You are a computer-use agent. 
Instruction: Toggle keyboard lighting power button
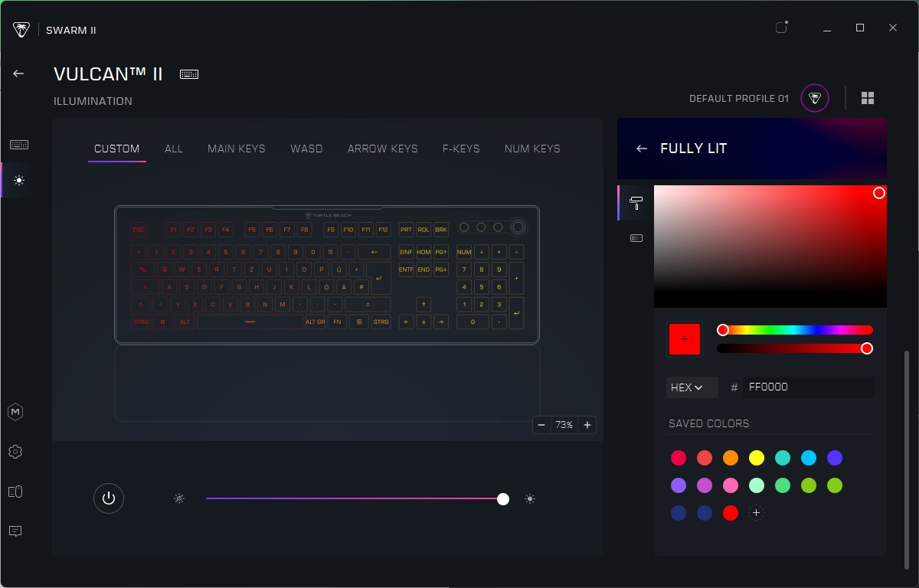[109, 498]
